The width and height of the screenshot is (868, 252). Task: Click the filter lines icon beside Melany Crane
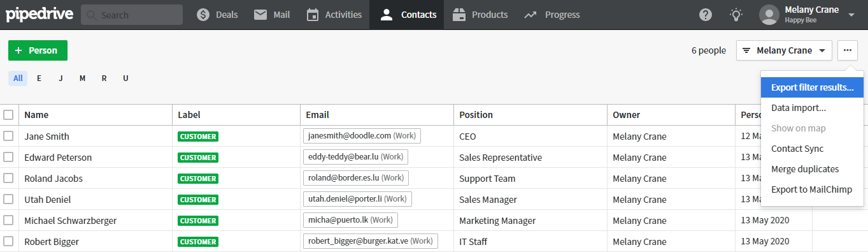pyautogui.click(x=746, y=50)
